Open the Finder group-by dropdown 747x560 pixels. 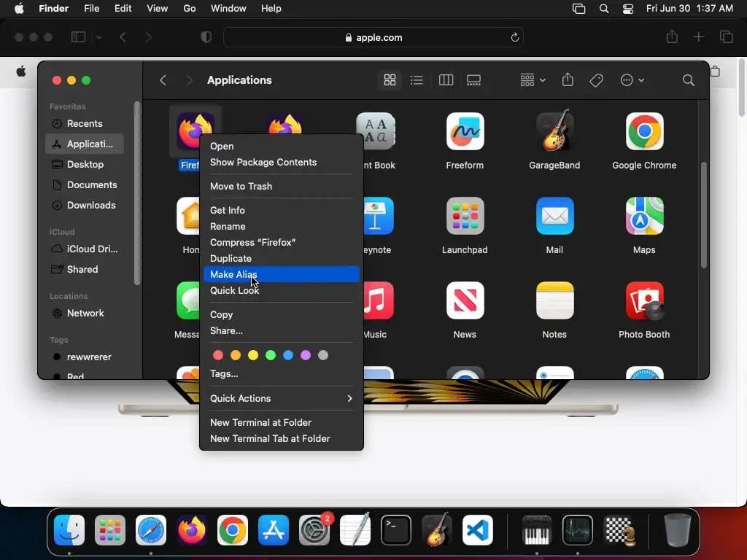click(532, 80)
